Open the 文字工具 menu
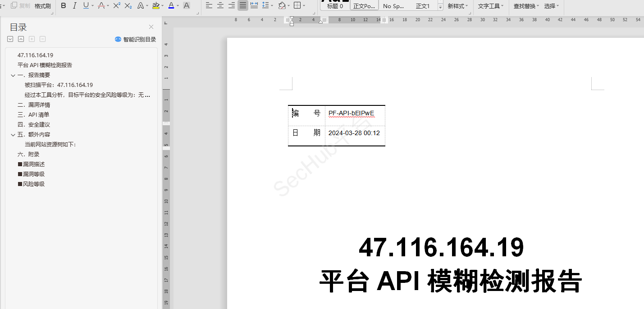 click(x=491, y=6)
